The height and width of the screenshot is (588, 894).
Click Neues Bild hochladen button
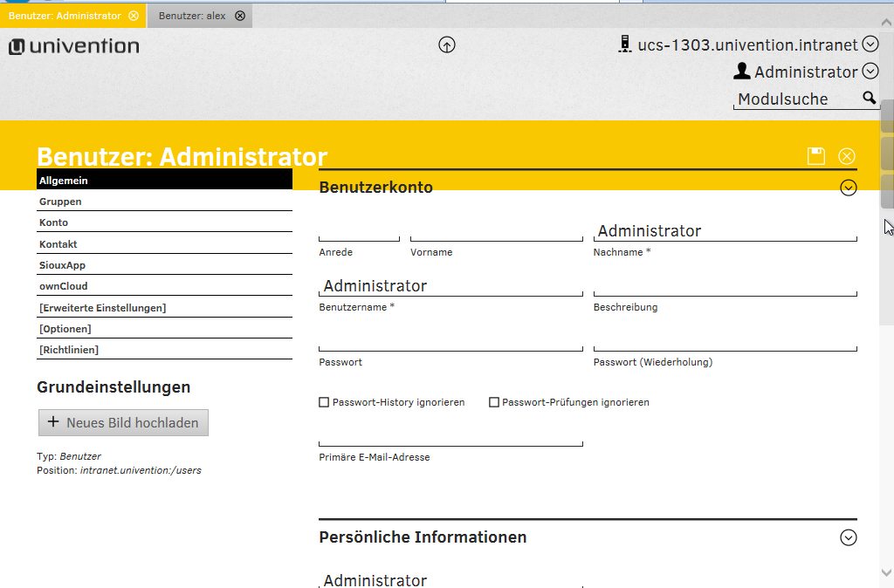click(123, 422)
